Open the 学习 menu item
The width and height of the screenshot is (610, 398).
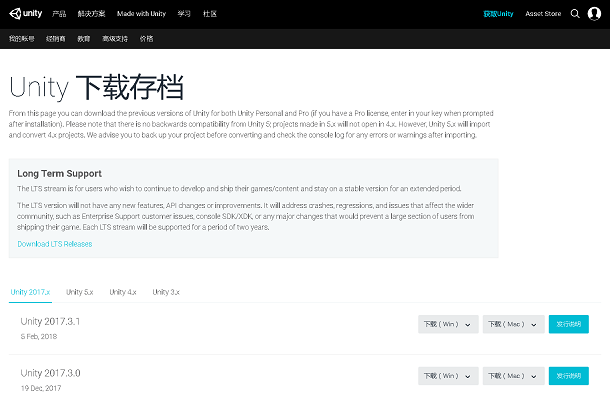[184, 14]
